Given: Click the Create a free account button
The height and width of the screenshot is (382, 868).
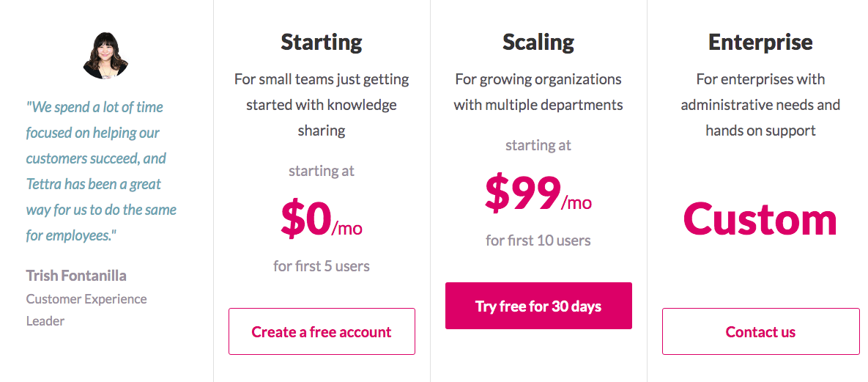Looking at the screenshot, I should 322,331.
